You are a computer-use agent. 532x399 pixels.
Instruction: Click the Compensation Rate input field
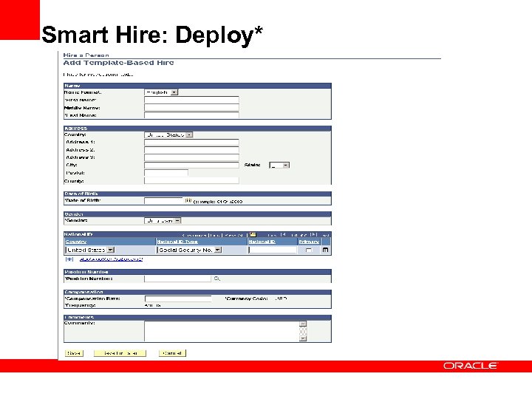[178, 299]
